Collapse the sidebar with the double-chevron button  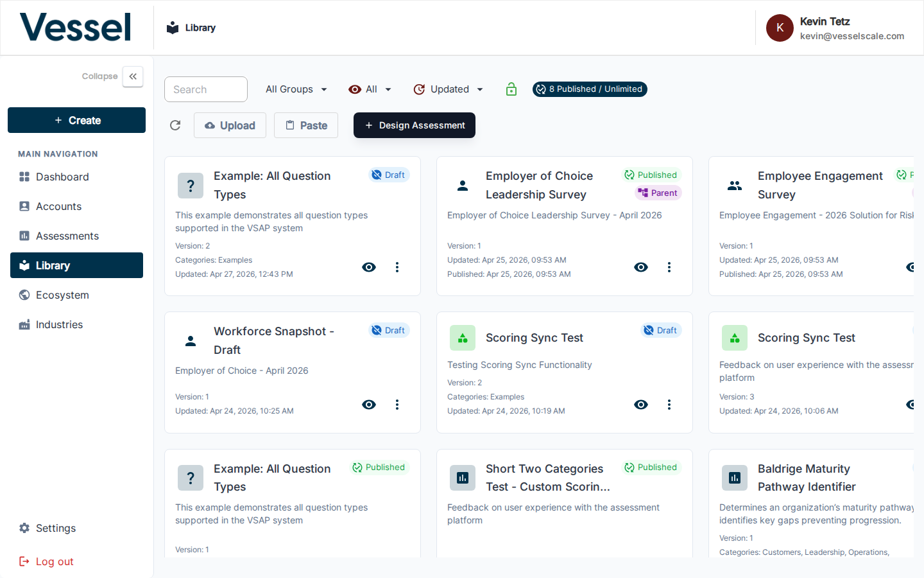[x=133, y=76]
